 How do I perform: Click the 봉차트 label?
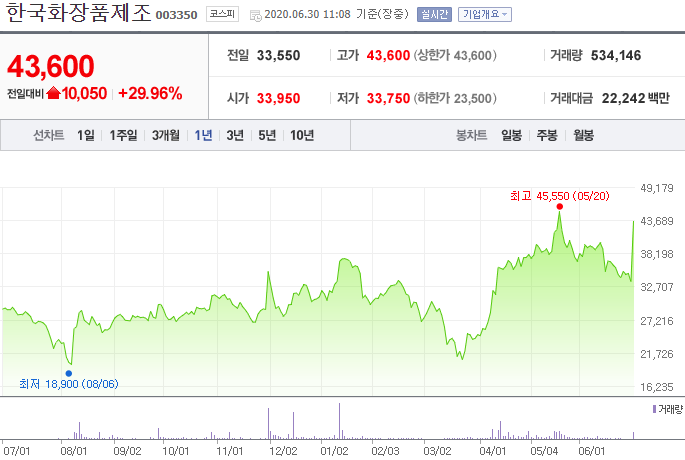(x=471, y=135)
